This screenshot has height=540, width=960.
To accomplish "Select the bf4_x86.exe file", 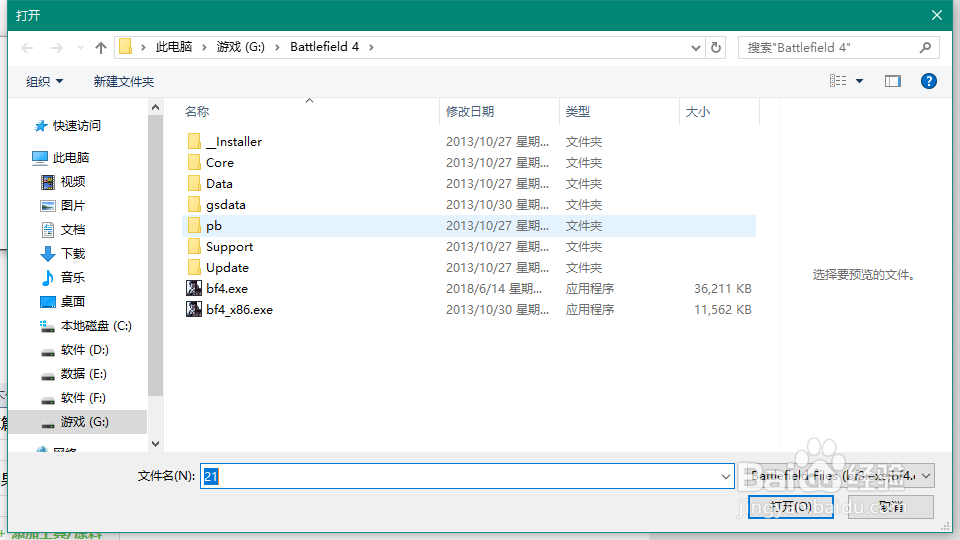I will [x=239, y=310].
